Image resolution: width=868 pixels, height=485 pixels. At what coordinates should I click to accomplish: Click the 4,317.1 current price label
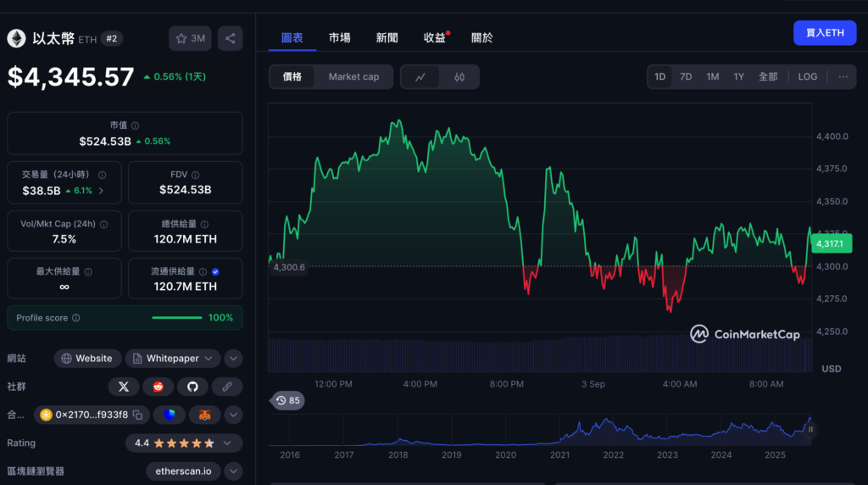(831, 243)
